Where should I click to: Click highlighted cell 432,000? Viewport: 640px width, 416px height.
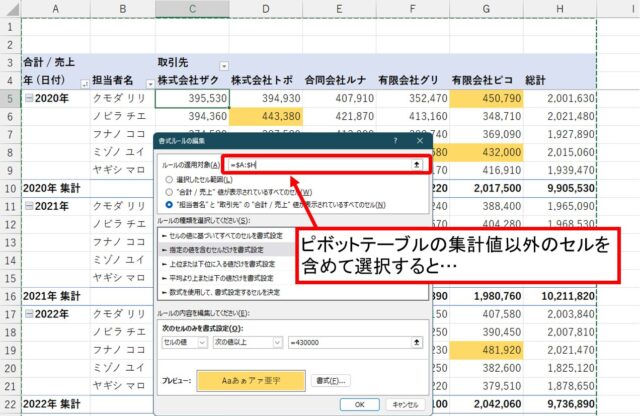[x=486, y=152]
